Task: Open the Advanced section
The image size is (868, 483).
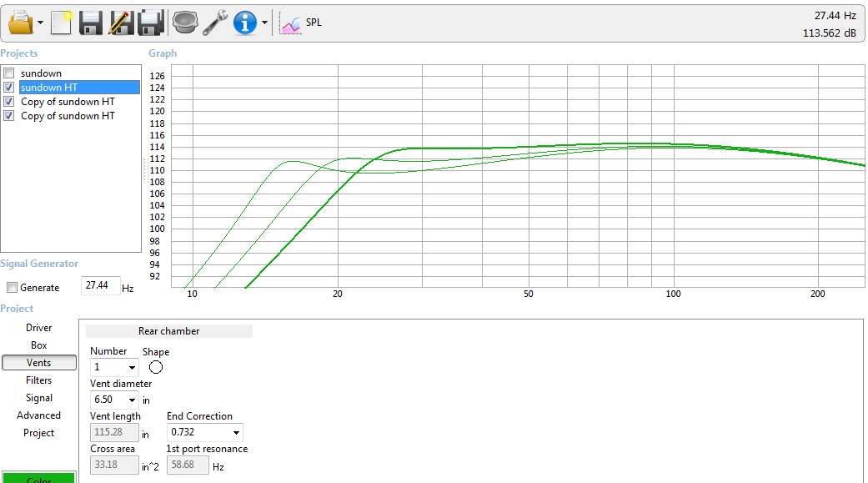Action: pos(38,415)
